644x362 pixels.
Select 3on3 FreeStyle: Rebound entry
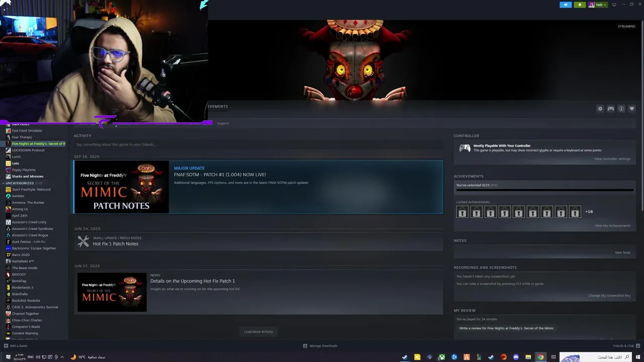point(31,190)
